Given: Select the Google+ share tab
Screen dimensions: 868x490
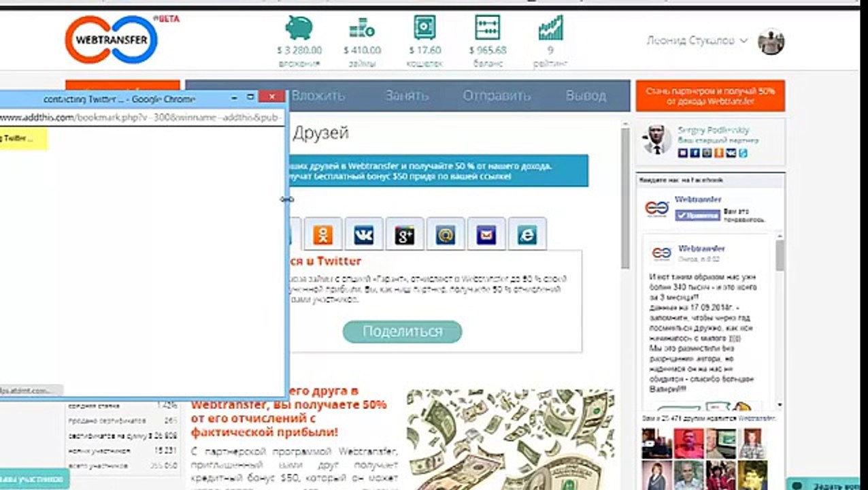Looking at the screenshot, I should pyautogui.click(x=405, y=235).
